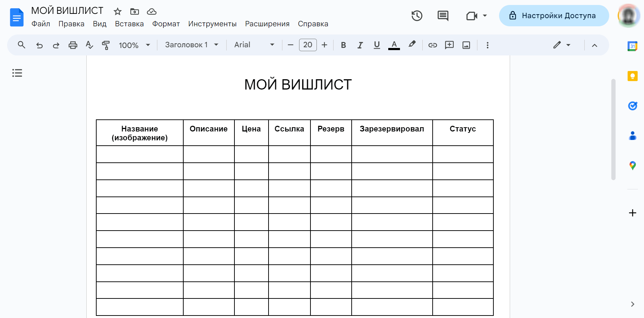The image size is (644, 318).
Task: Open the Формат menu
Action: (166, 24)
